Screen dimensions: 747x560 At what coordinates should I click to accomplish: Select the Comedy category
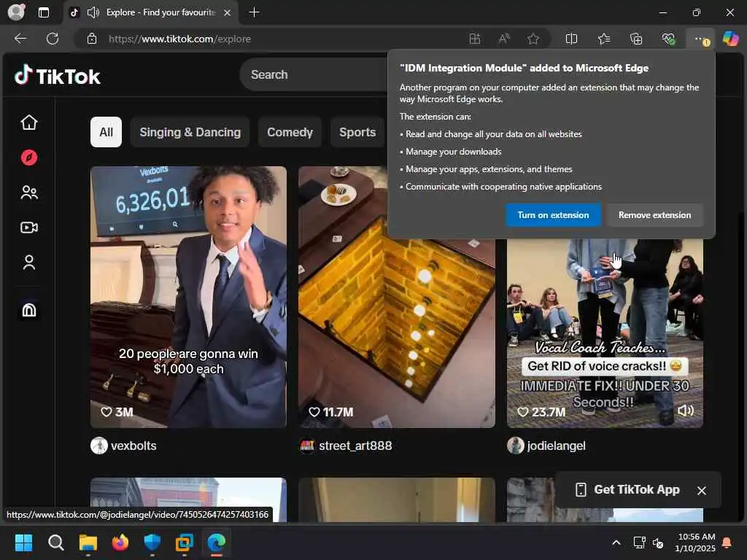tap(290, 132)
